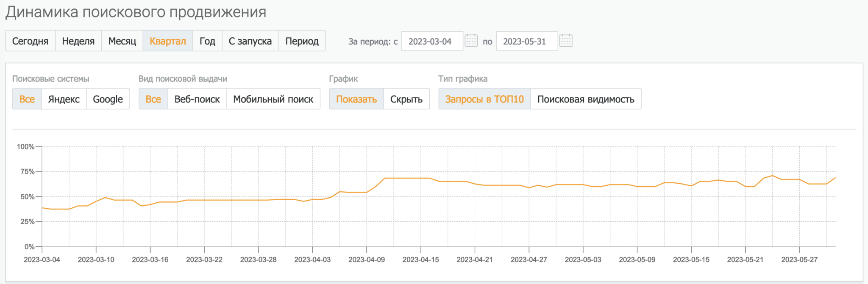Open the start date calendar picker icon
This screenshot has height=284, width=868.
click(x=471, y=41)
